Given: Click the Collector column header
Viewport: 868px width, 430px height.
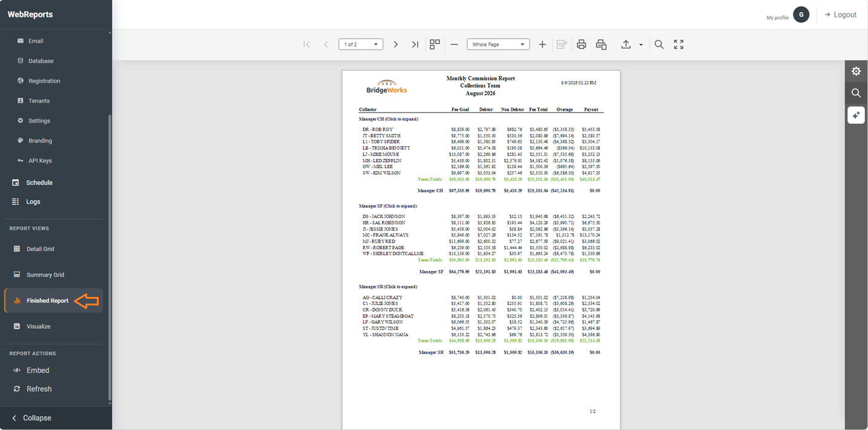Looking at the screenshot, I should click(368, 109).
